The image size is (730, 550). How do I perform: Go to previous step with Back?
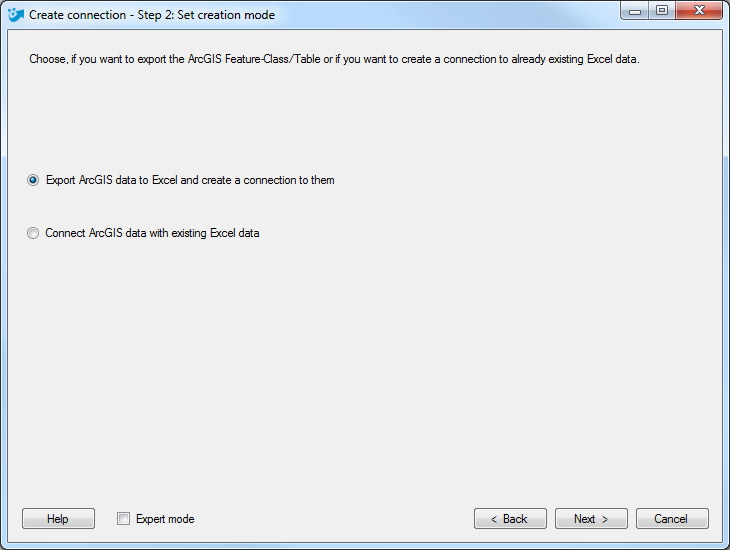(x=510, y=518)
